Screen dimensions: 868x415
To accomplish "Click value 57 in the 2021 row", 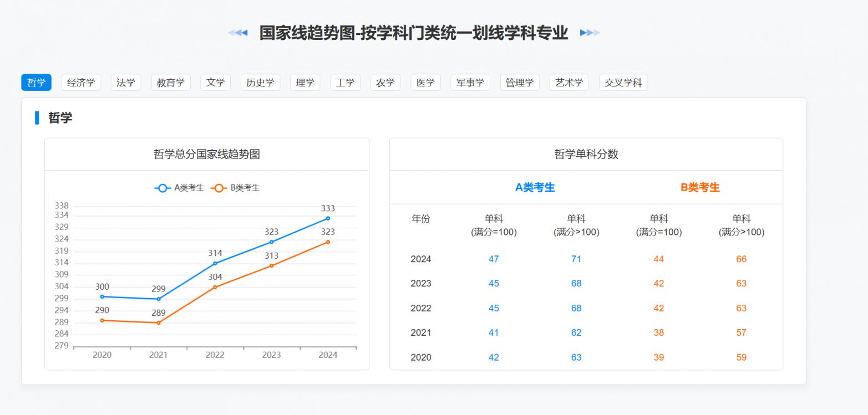I will coord(742,333).
